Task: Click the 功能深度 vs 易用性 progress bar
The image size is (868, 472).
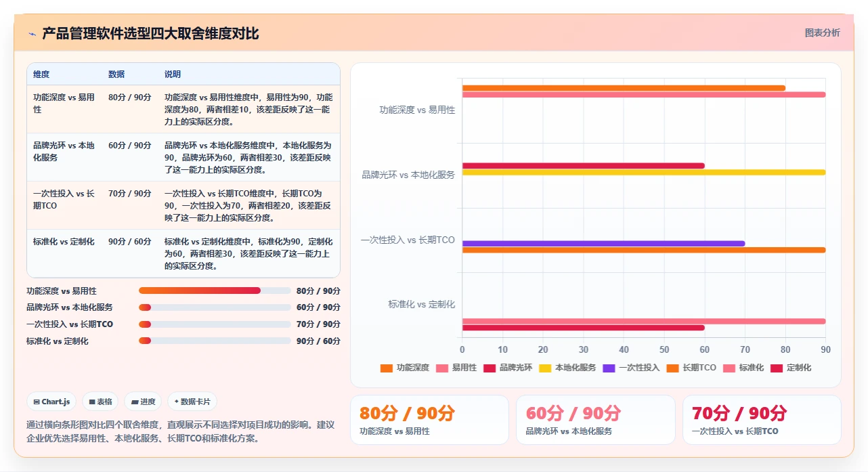Action: (x=215, y=291)
